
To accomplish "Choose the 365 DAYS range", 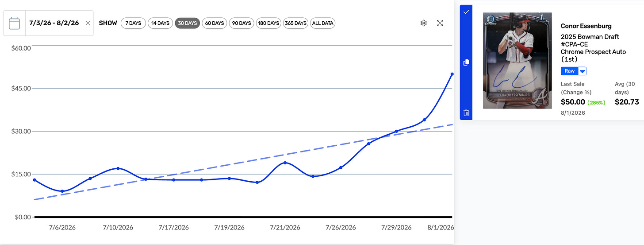I will tap(296, 23).
